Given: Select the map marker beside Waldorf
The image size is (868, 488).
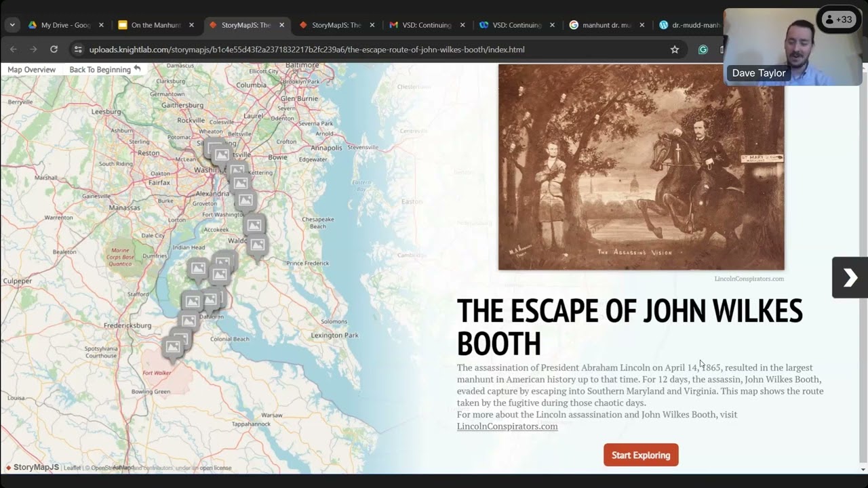Looking at the screenshot, I should click(x=257, y=245).
